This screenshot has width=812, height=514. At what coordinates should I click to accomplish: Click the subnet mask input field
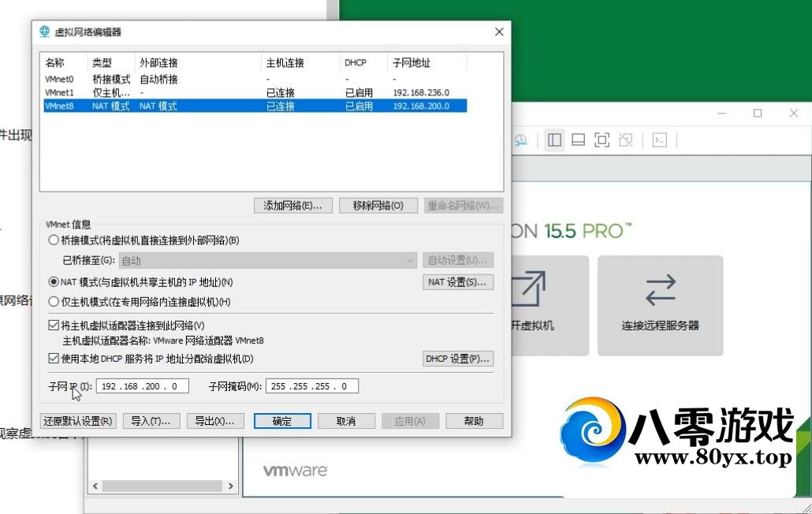click(311, 386)
